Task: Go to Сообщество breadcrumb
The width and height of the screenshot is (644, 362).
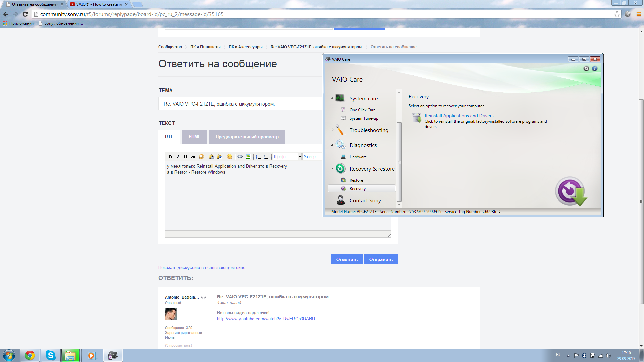Action: (170, 47)
